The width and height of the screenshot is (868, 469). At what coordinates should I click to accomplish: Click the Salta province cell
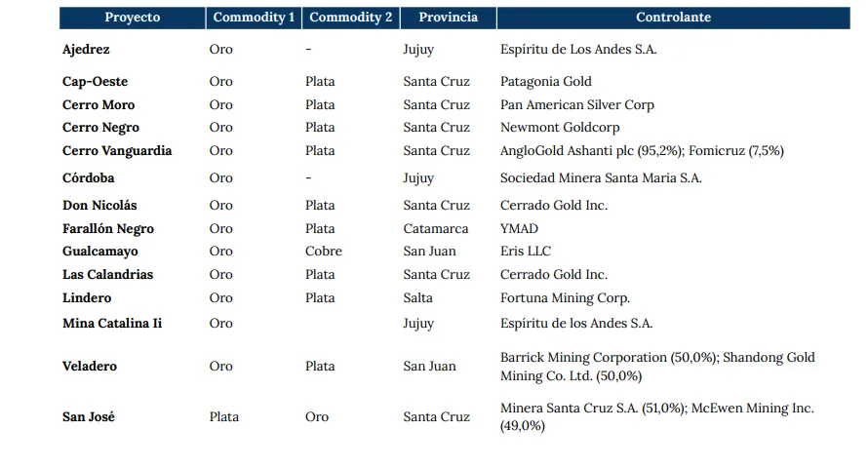click(418, 298)
